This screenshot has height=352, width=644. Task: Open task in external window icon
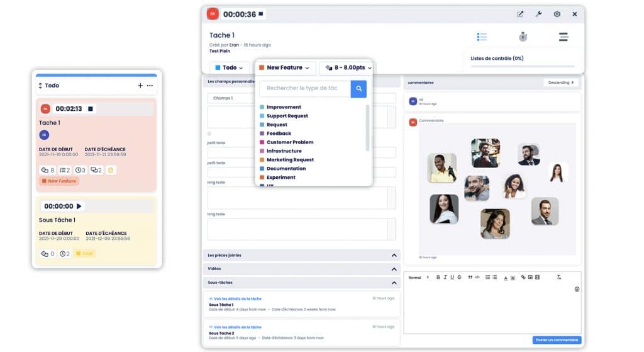pos(520,14)
